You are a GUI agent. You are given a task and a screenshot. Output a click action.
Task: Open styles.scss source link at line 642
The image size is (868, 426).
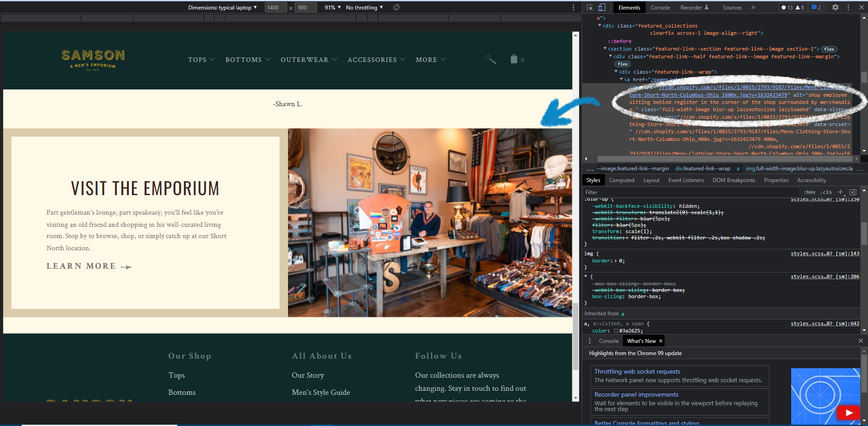tap(825, 323)
